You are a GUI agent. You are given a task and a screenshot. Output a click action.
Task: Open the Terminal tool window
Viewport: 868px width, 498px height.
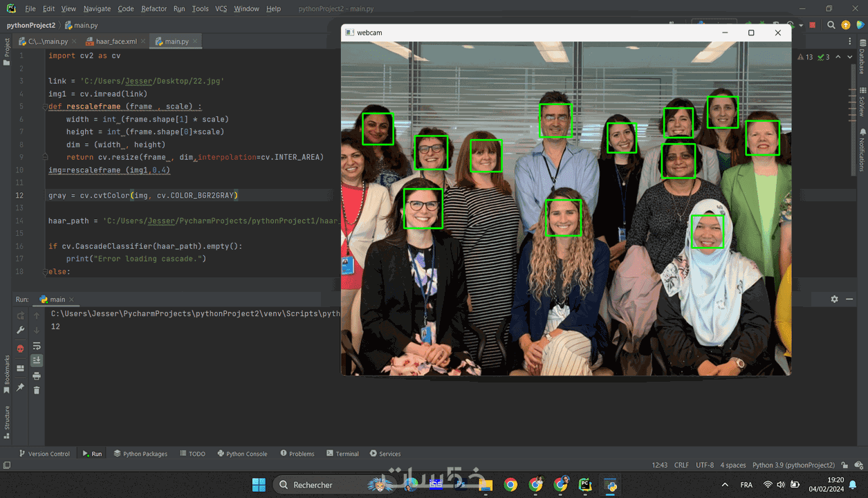coord(342,454)
